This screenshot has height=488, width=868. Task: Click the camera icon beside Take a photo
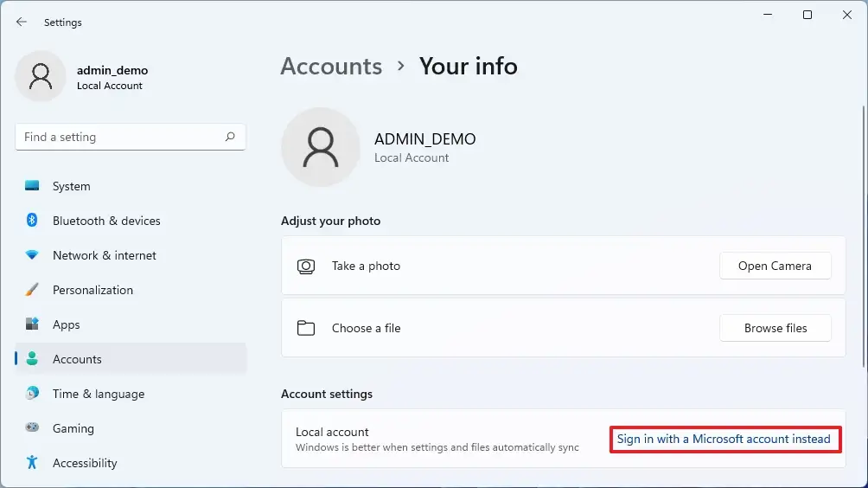[x=305, y=266]
